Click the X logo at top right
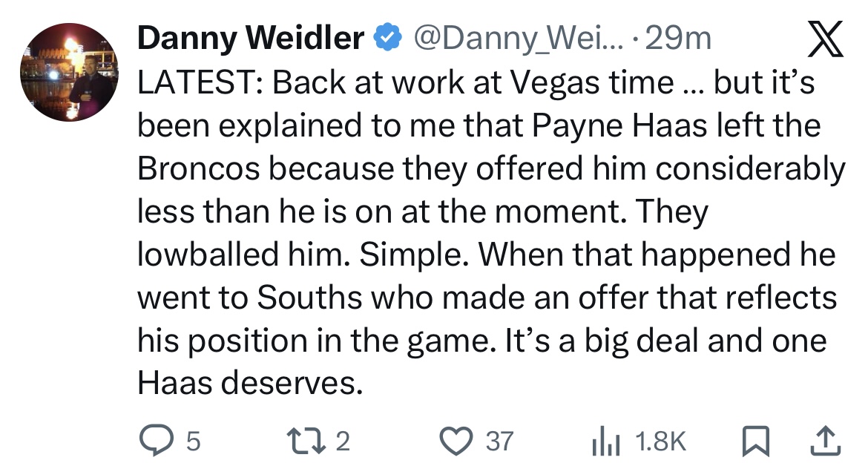The width and height of the screenshot is (868, 466). point(825,39)
